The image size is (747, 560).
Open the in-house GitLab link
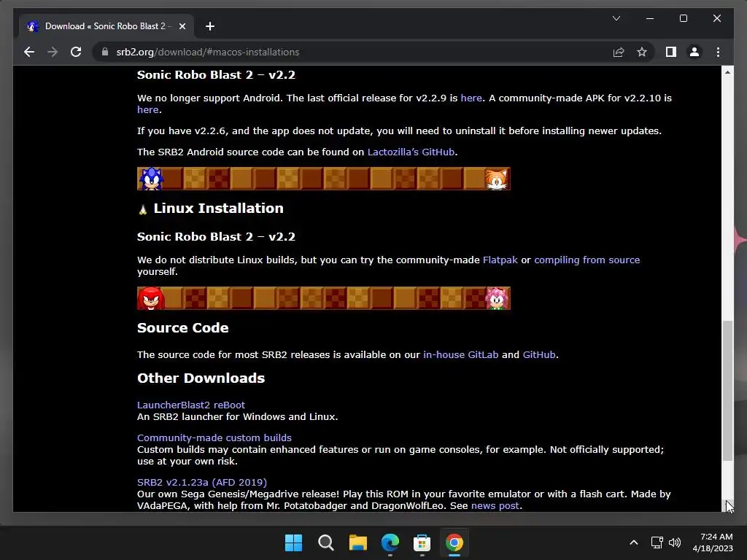(x=461, y=355)
